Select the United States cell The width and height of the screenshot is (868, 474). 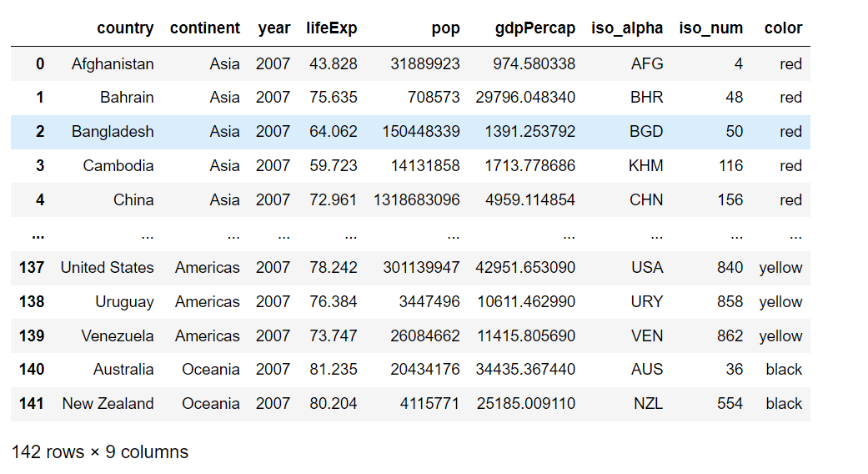tap(107, 268)
